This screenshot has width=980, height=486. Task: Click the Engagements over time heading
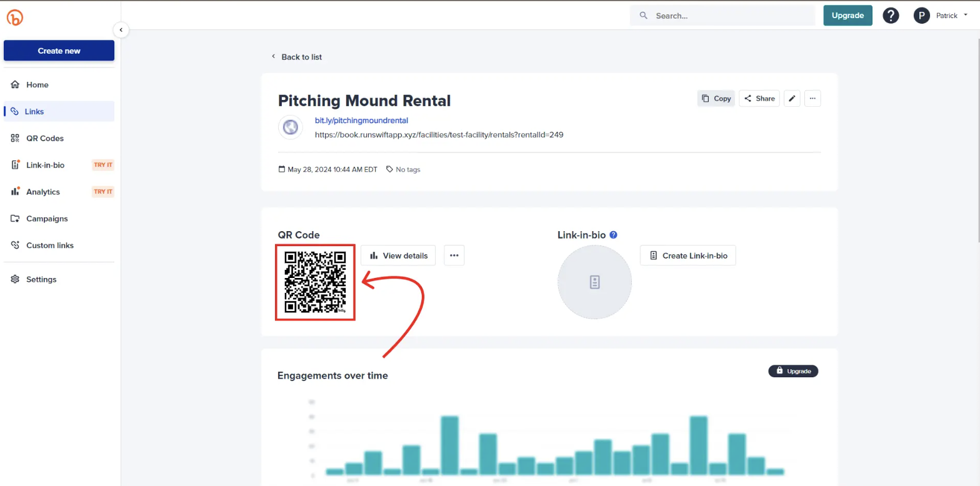click(x=332, y=375)
